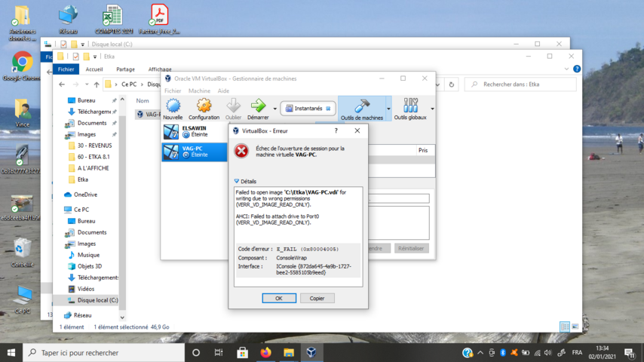Open Google Chrome desktop shortcut
The width and height of the screenshot is (644, 362).
22,66
